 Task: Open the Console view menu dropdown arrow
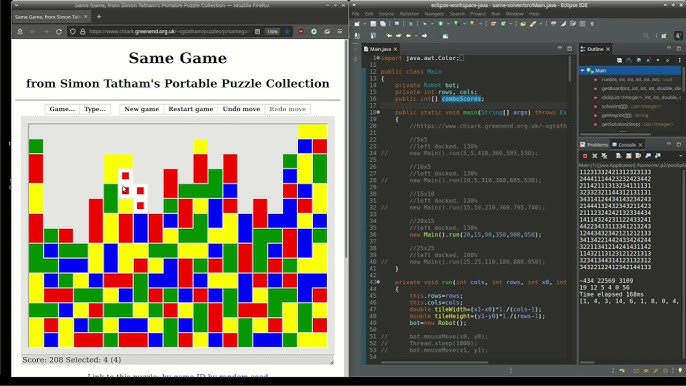[680, 156]
